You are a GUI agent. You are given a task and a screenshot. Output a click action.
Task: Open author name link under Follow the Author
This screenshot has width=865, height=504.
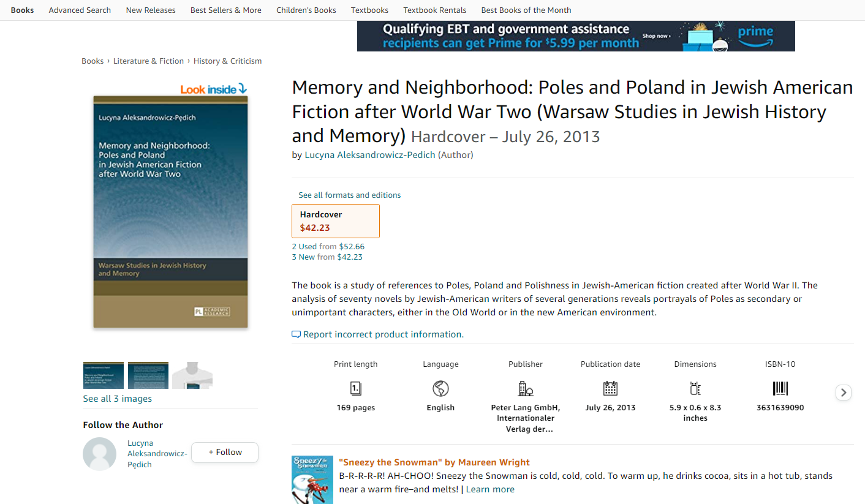coord(157,454)
